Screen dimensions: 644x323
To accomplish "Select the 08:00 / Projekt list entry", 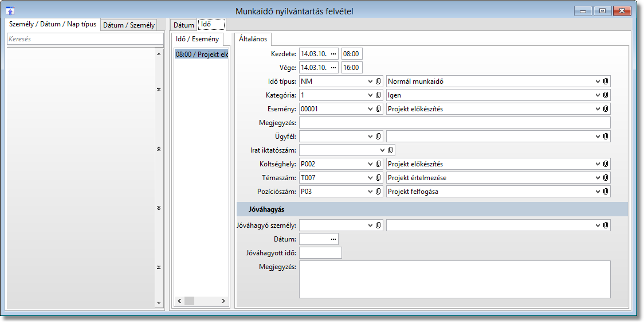I will pos(202,55).
